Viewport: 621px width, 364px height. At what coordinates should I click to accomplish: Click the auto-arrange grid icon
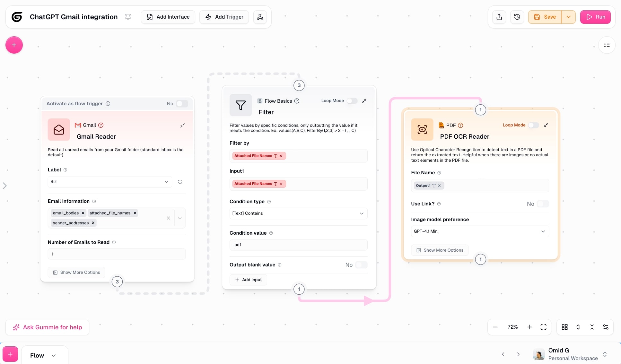(564, 327)
